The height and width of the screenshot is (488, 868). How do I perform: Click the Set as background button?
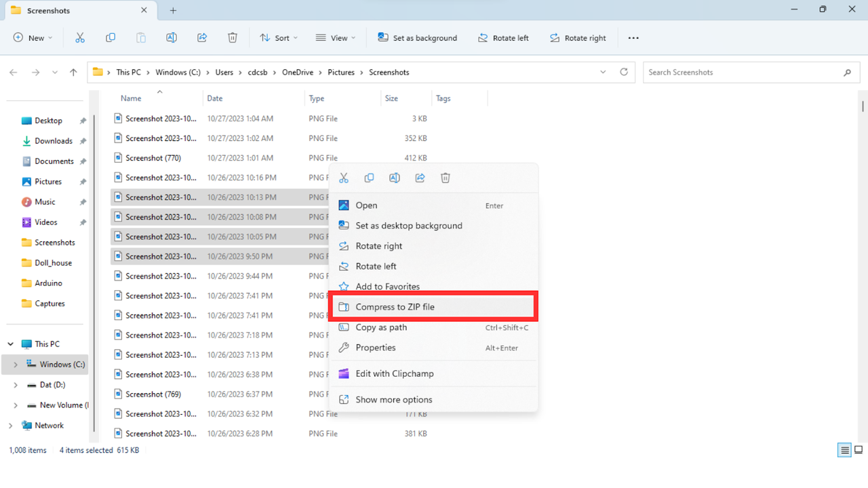(x=417, y=37)
